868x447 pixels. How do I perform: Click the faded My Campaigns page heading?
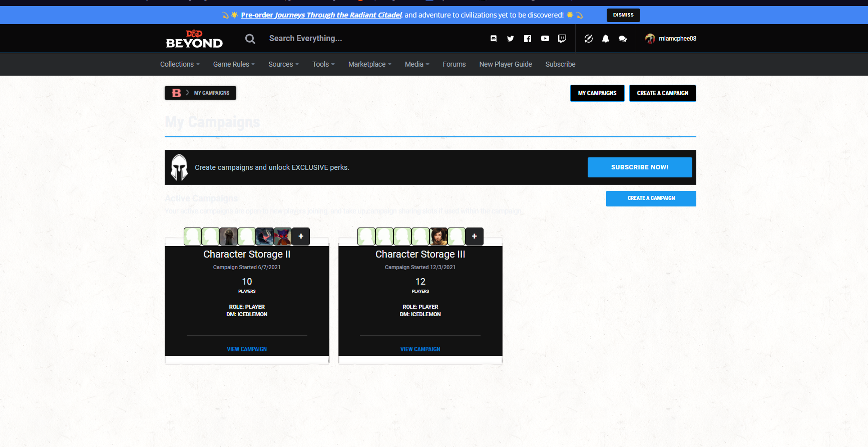pos(212,122)
